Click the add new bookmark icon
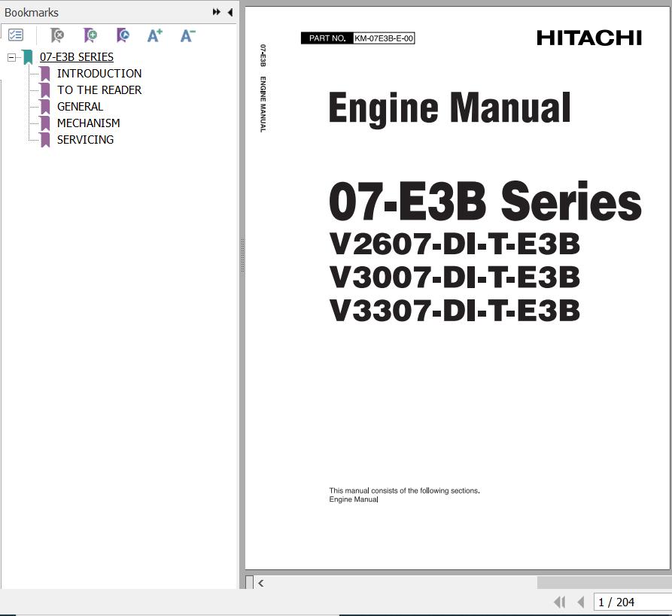Viewport: 672px width, 616px height. click(x=90, y=35)
